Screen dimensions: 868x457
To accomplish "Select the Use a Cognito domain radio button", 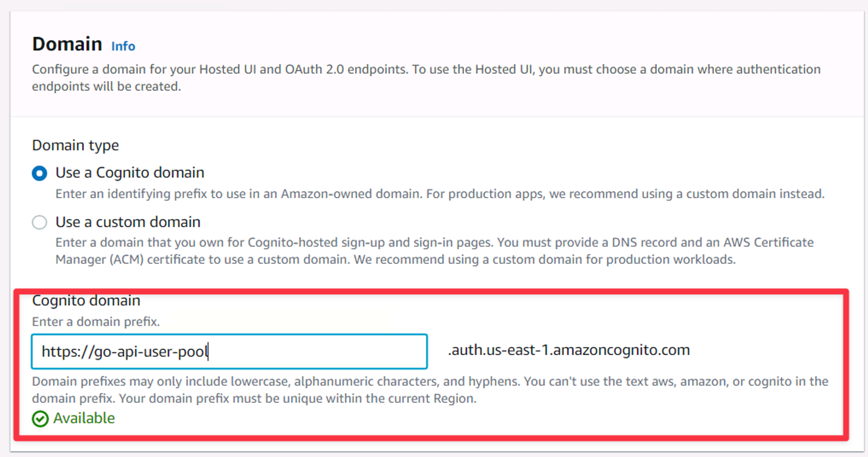I will 39,173.
